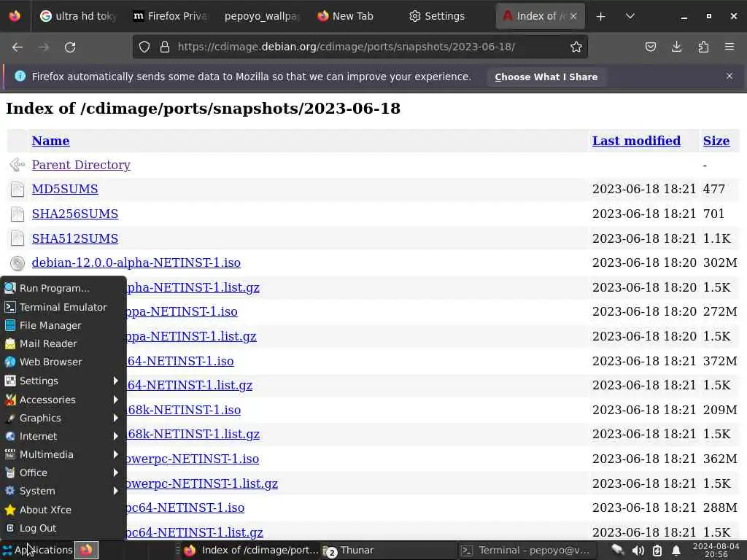Sort the listing by Name
This screenshot has height=560, width=747.
(x=50, y=141)
